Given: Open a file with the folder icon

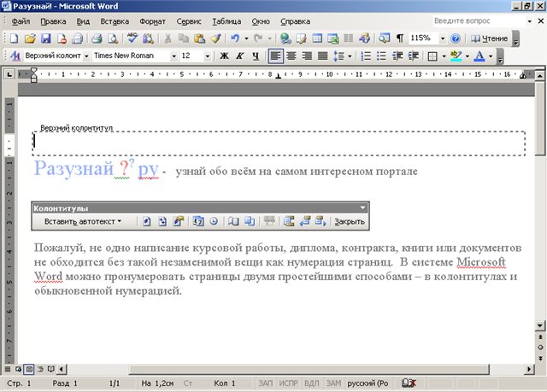Looking at the screenshot, I should pyautogui.click(x=30, y=38).
